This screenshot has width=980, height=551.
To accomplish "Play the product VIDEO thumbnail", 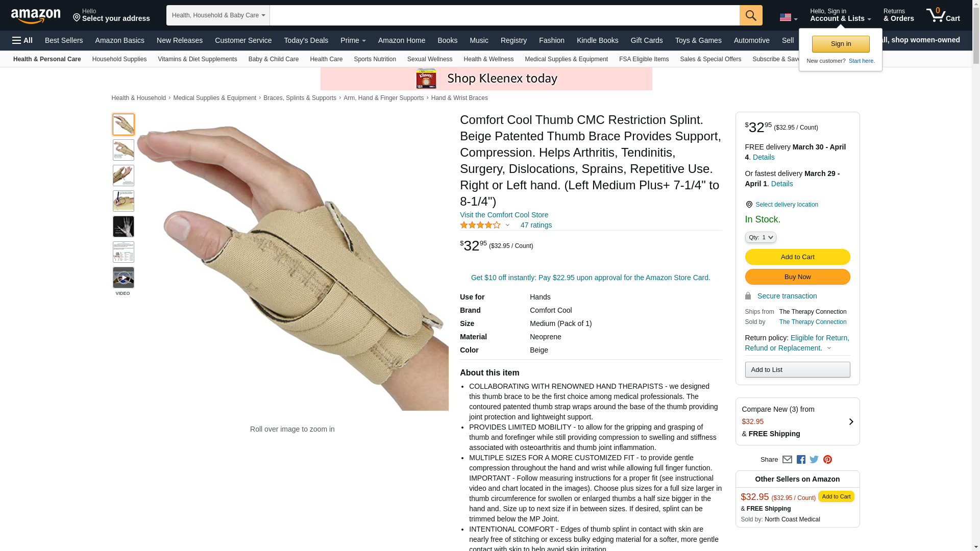I will 124,278.
